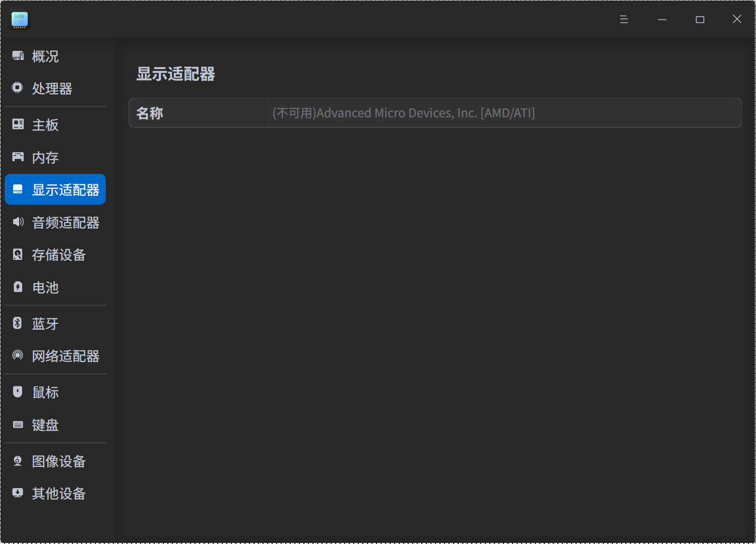Click the 内存 memory chip icon
Image resolution: width=756 pixels, height=544 pixels.
(18, 157)
